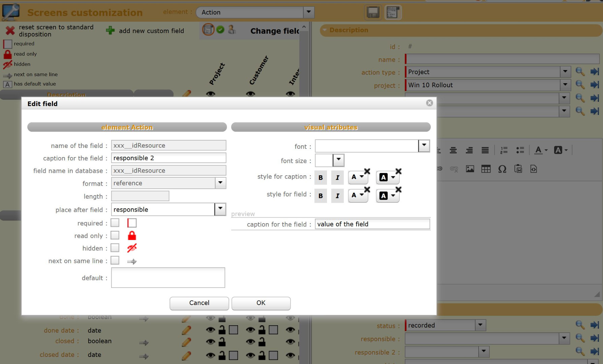Enable the required checkbox in Edit field
Image resolution: width=603 pixels, height=364 pixels.
click(115, 223)
